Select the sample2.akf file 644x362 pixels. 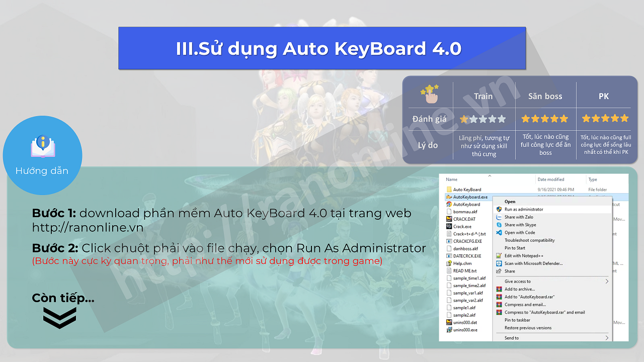464,315
